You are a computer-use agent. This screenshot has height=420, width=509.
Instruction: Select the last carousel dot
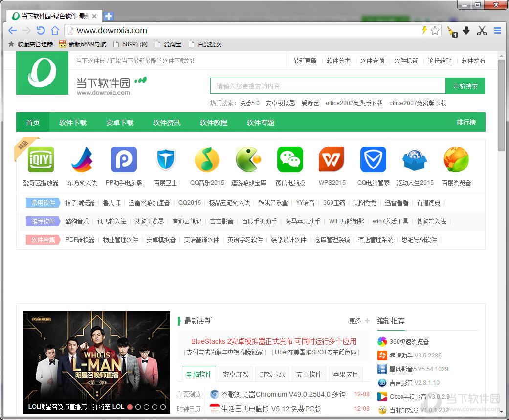click(163, 407)
